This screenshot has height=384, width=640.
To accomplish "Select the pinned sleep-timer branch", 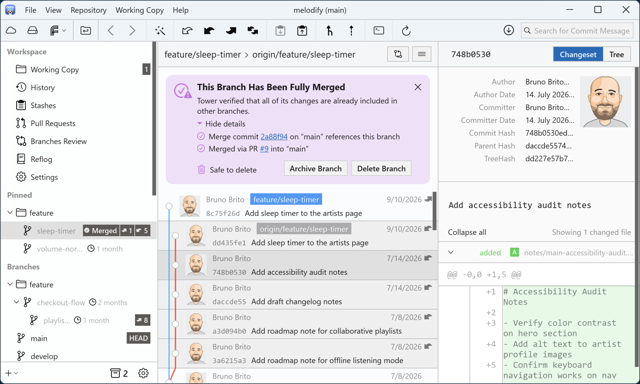I will [80, 231].
